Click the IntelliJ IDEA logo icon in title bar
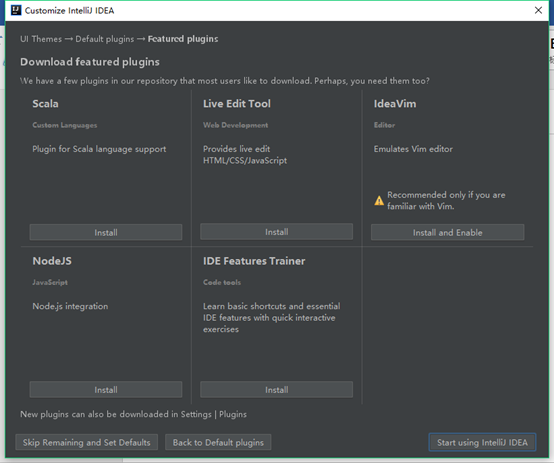Screen dimensions: 554x463 [16, 10]
